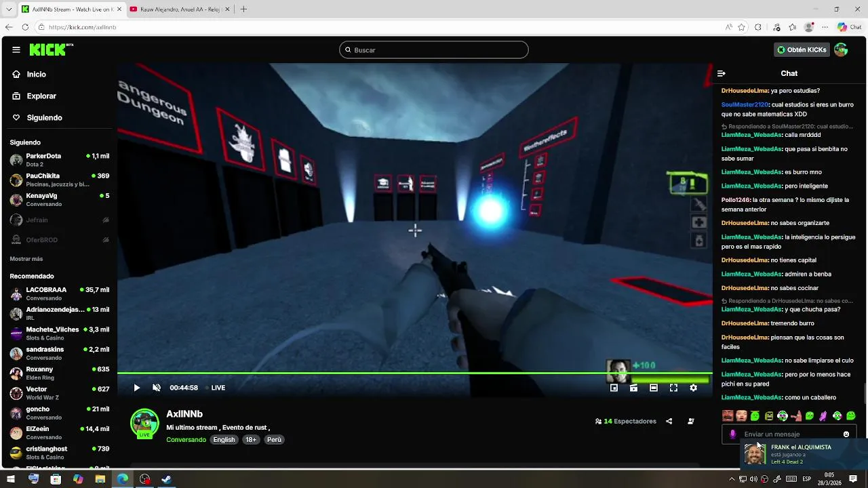Open the Kick hamburger menu
The width and height of the screenshot is (868, 488).
pos(16,49)
